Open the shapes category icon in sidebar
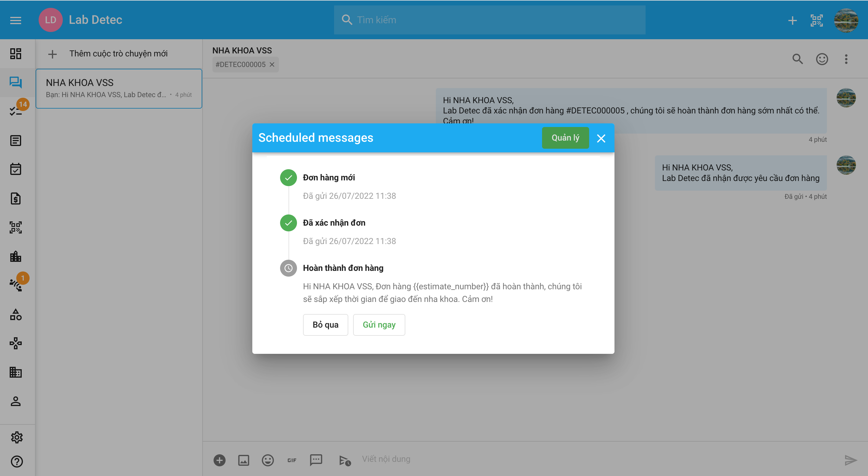Screen dimensions: 868x476 (15, 314)
